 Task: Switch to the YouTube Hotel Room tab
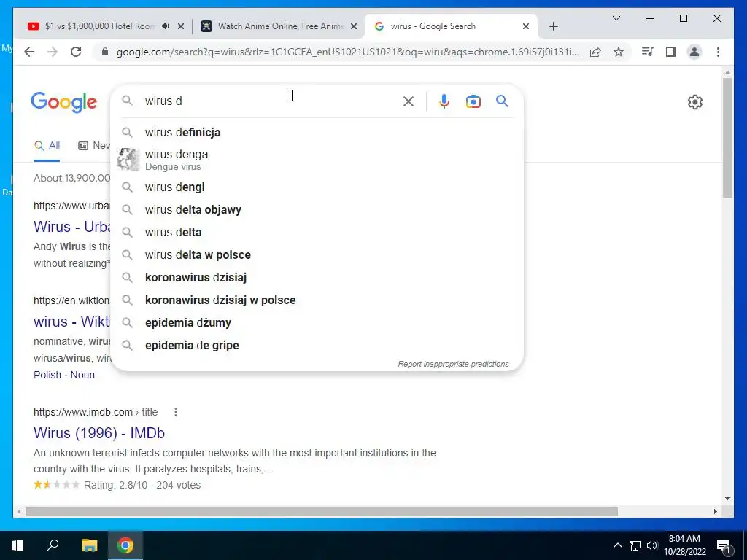pos(100,26)
